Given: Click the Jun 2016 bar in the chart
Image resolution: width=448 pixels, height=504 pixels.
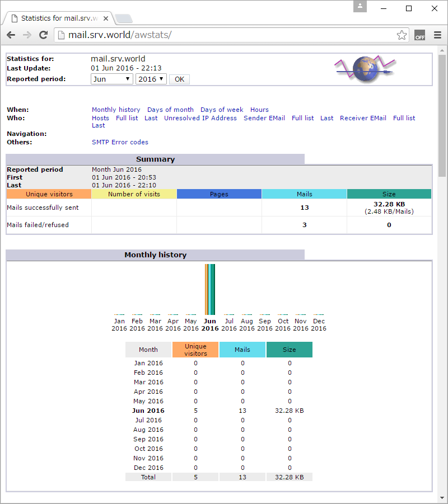Looking at the screenshot, I should [x=210, y=289].
